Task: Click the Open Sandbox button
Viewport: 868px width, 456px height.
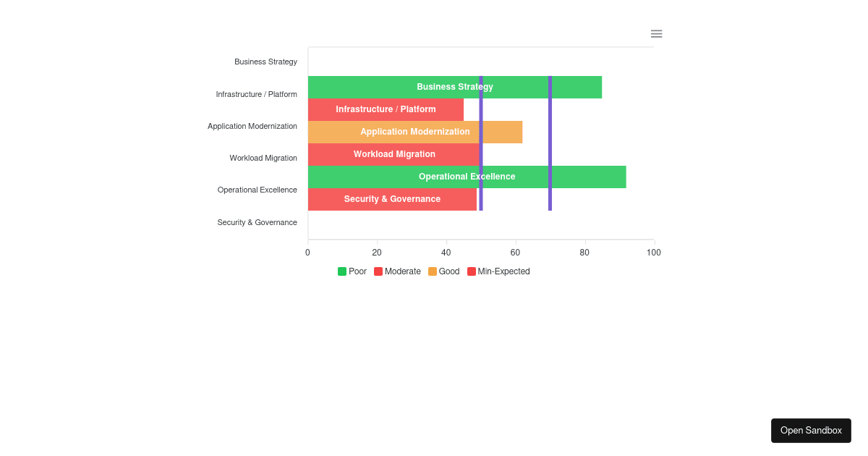Action: click(811, 431)
